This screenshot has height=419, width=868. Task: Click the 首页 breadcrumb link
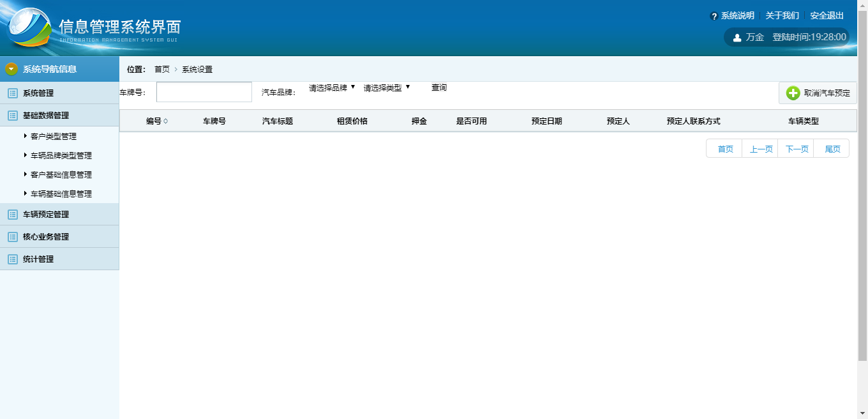coord(162,70)
